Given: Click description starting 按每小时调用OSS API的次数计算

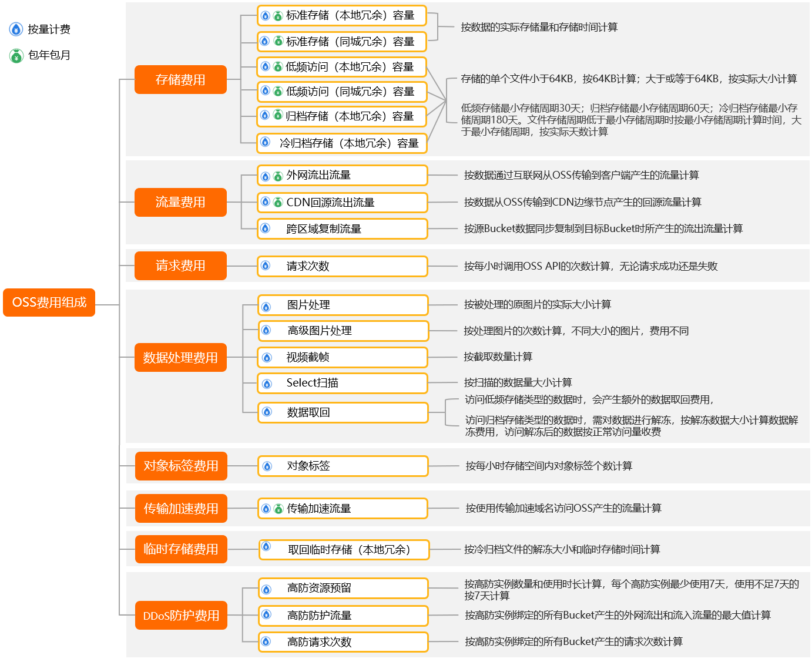Looking at the screenshot, I should pos(590,266).
